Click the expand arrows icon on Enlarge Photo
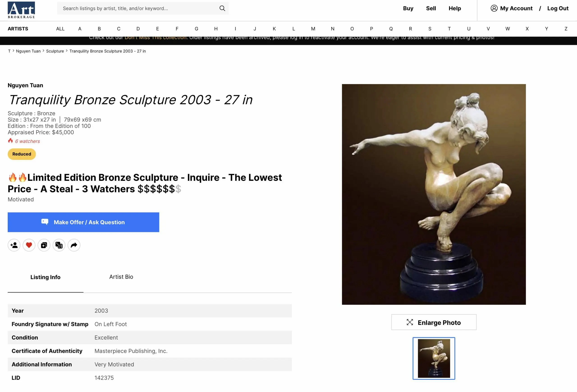577x392 pixels. [410, 322]
